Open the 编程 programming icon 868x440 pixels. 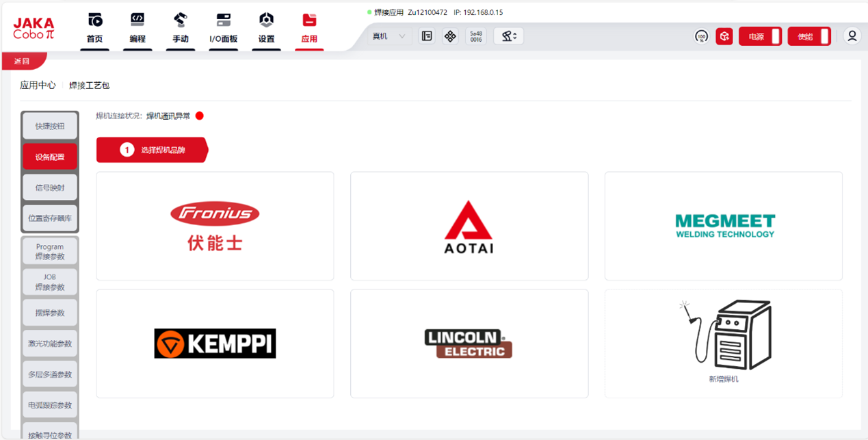pos(137,28)
